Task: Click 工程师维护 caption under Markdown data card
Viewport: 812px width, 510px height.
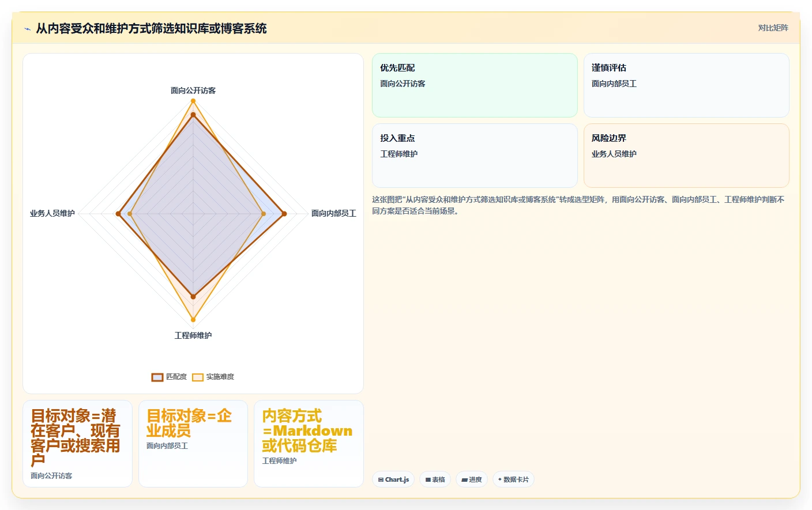Action: (x=279, y=461)
